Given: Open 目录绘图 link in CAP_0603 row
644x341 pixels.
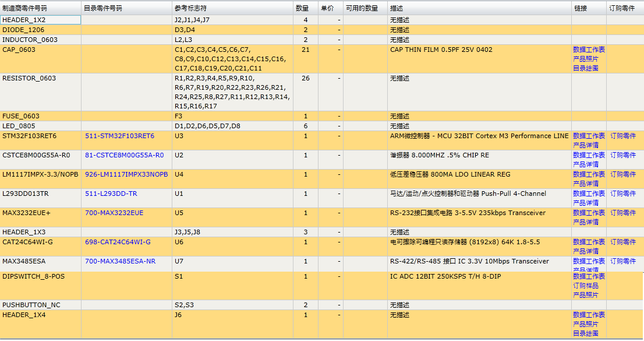Looking at the screenshot, I should coord(586,68).
